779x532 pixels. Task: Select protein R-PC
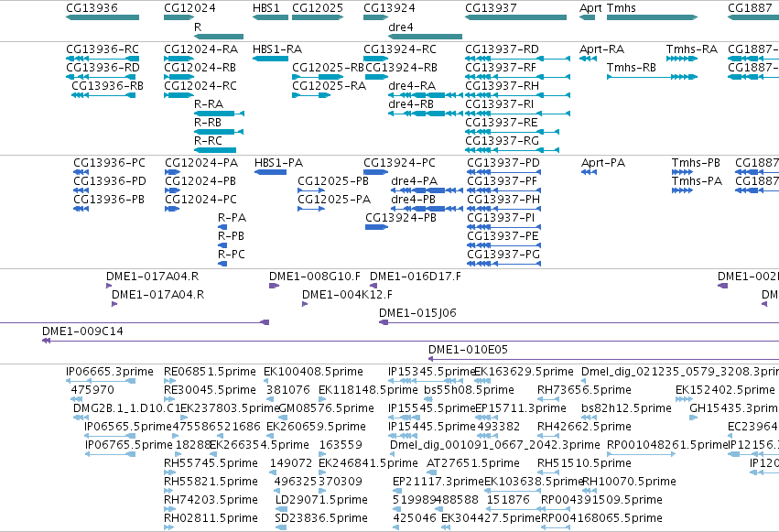pyautogui.click(x=222, y=264)
